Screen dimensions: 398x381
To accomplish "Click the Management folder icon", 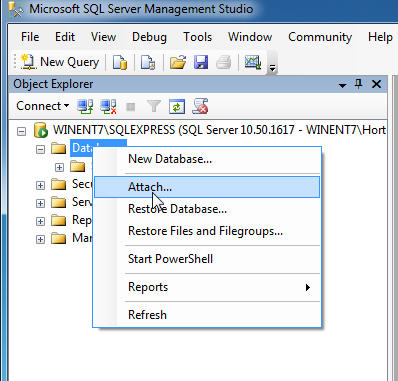I will point(59,238).
